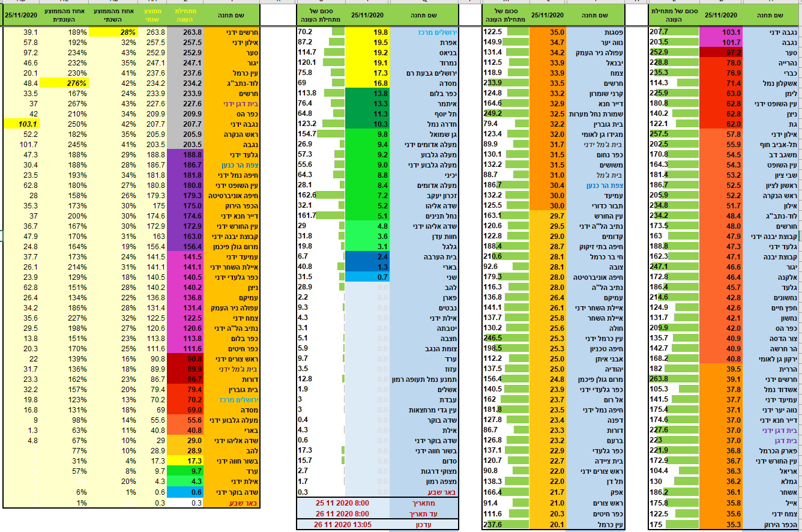This screenshot has width=802, height=532.
Task: Click the אחוז מהממוצע השנתי header cell
Action: (x=113, y=15)
